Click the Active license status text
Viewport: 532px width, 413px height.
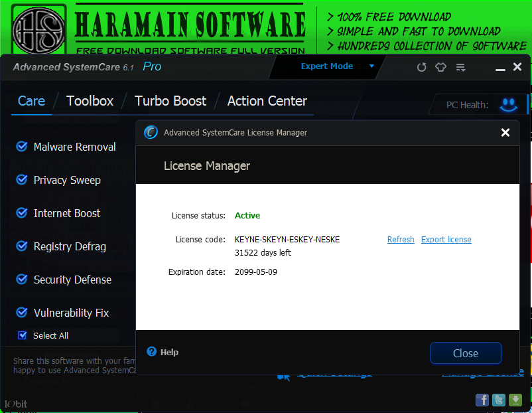pos(247,216)
